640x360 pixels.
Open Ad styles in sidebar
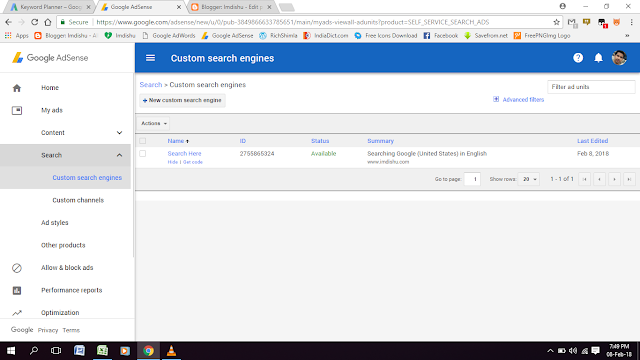click(x=55, y=222)
